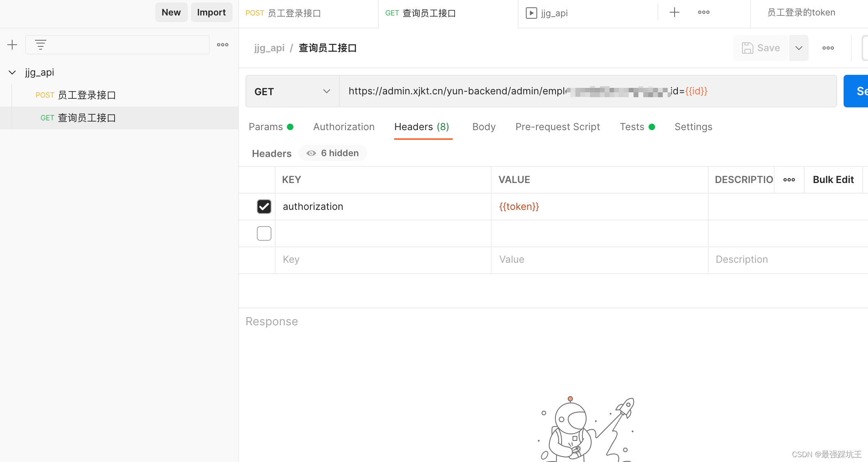Open headers table column options dots

[x=789, y=180]
